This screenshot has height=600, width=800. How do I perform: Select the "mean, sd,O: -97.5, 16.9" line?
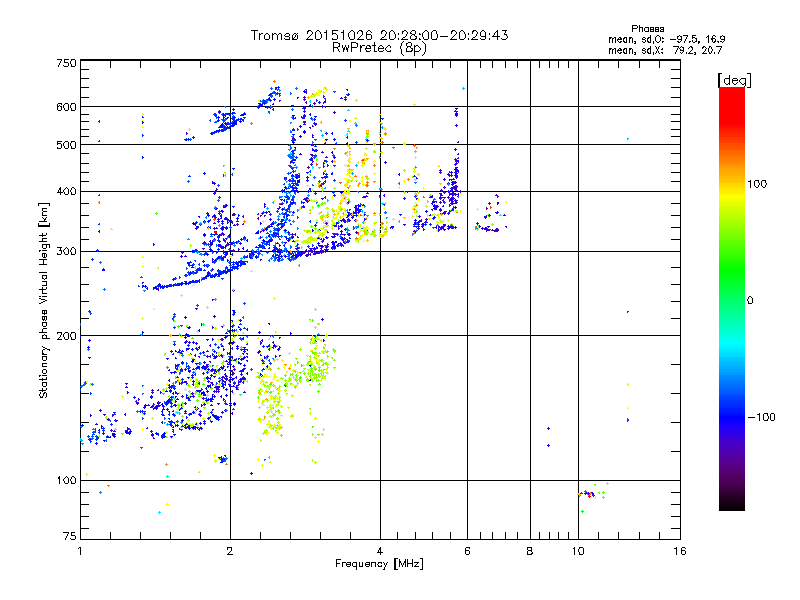pyautogui.click(x=666, y=39)
